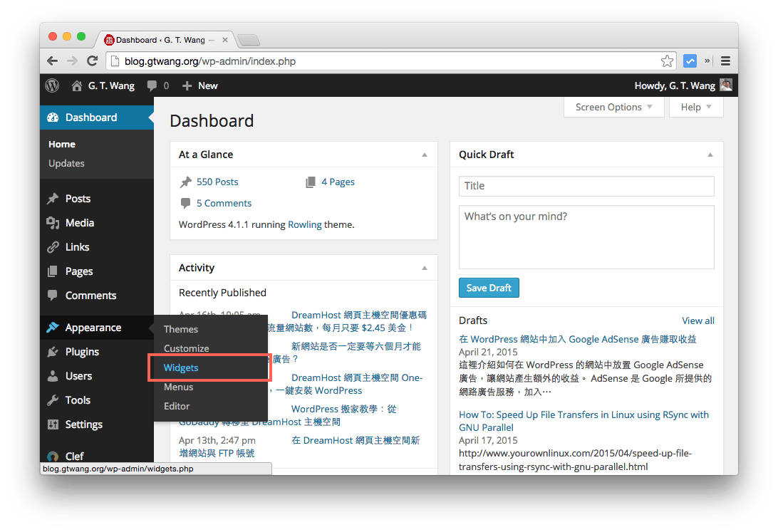The width and height of the screenshot is (778, 532).
Task: Open the Screen Options dropdown
Action: pos(613,107)
